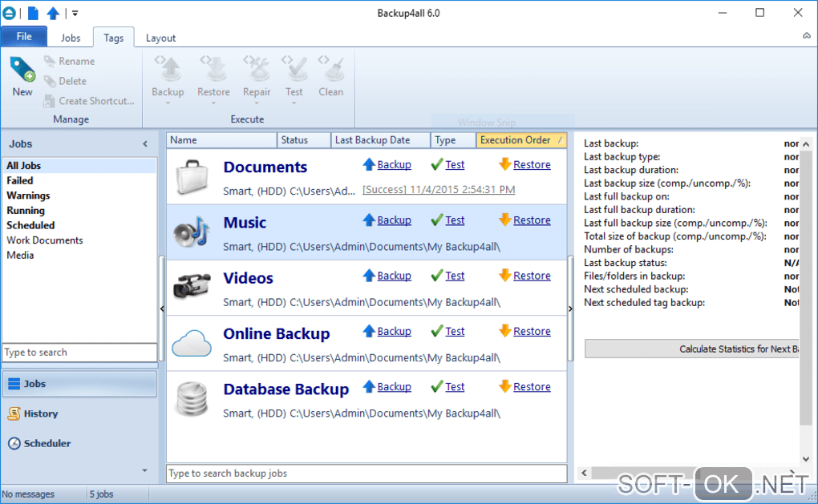Open the Backup ribbon dropdown arrow
Viewport: 818px width, 504px height.
(168, 103)
